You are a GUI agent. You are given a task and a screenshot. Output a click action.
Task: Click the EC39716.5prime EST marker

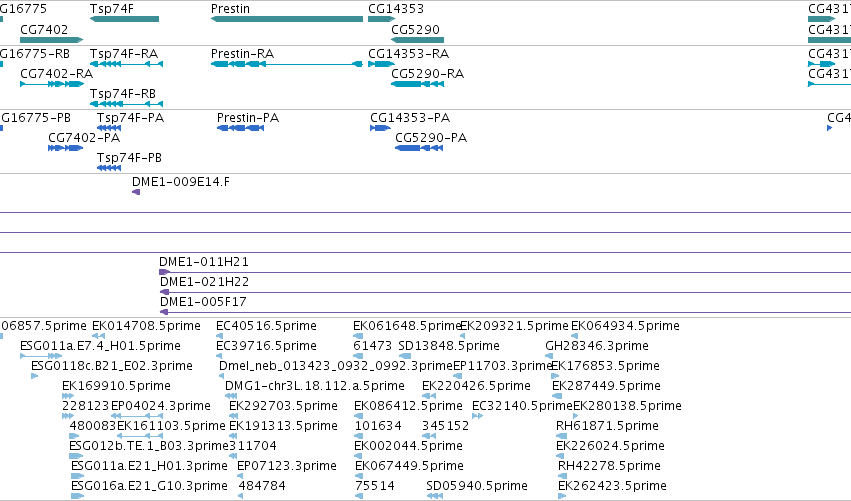[219, 356]
